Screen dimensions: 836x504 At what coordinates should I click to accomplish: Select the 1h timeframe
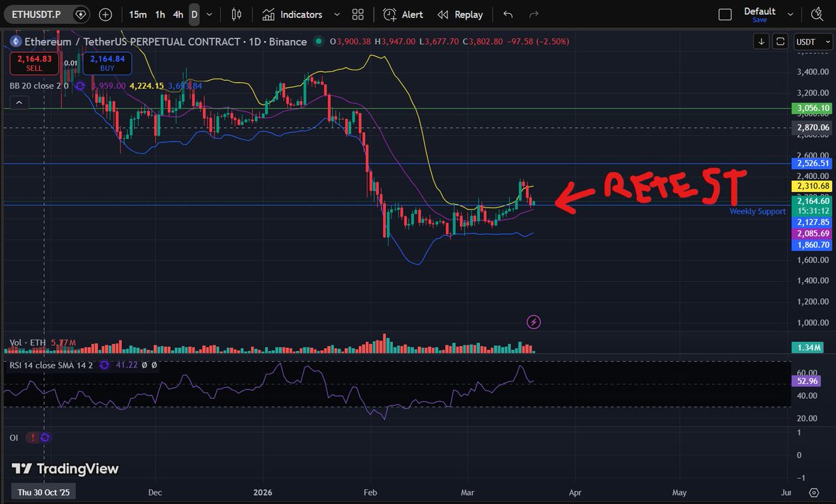[x=160, y=15]
